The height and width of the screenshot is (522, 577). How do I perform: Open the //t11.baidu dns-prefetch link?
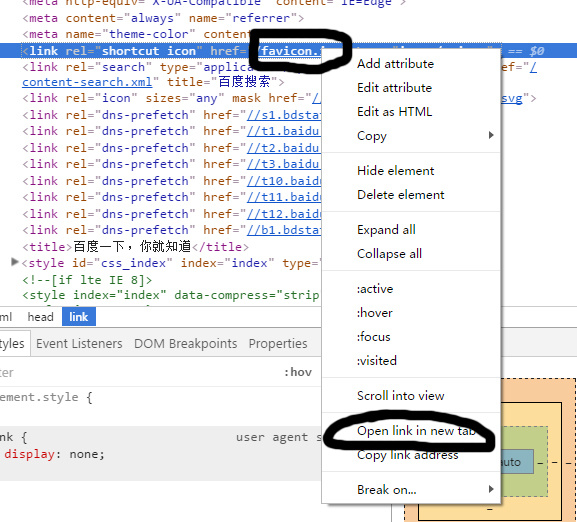[284, 197]
